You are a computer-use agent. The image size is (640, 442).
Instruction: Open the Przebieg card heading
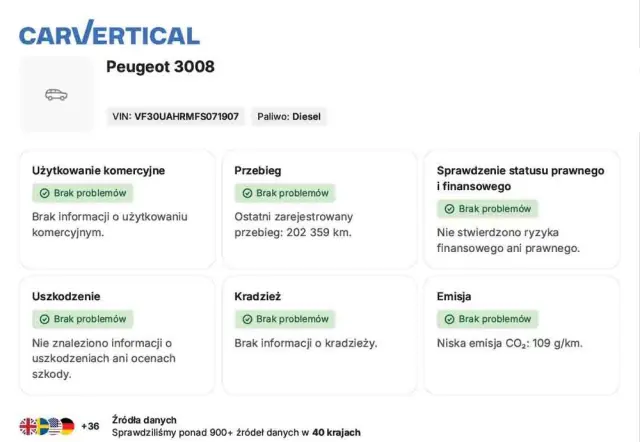(x=258, y=170)
